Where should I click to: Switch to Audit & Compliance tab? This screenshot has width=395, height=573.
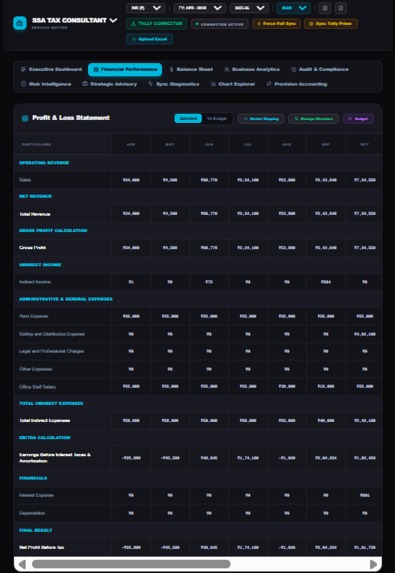pos(320,69)
